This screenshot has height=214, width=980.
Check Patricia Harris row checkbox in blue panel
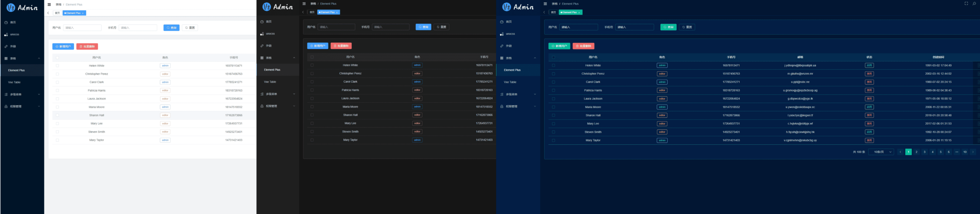coord(554,90)
